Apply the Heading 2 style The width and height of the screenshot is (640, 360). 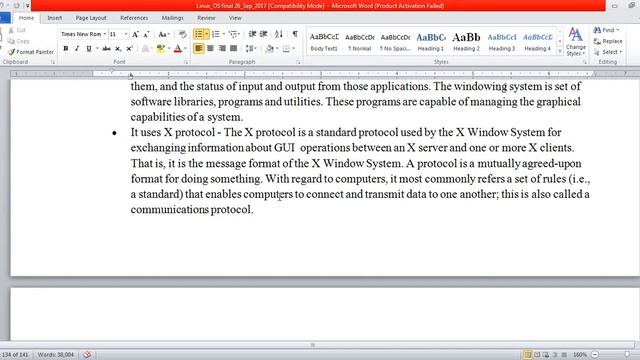click(x=466, y=41)
